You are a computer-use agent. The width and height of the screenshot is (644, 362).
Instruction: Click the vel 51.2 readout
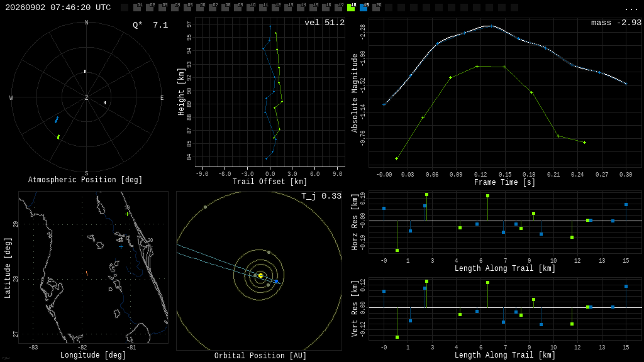[325, 23]
